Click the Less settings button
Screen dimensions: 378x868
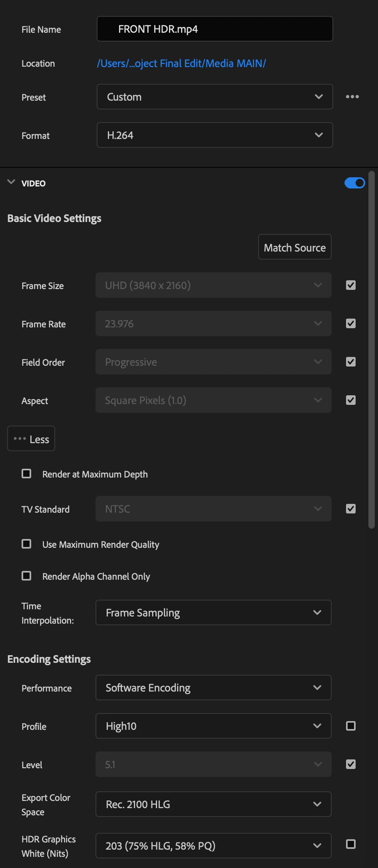pos(31,439)
